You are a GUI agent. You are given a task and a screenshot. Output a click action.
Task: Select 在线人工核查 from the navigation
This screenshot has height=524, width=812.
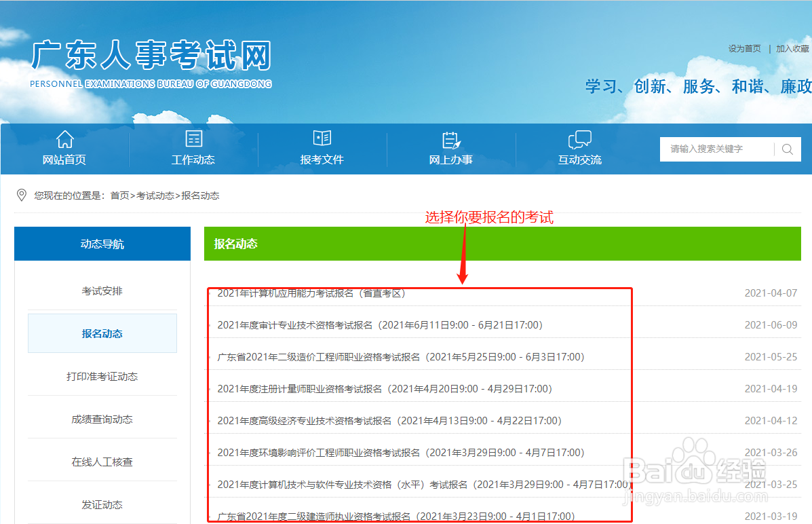click(102, 460)
